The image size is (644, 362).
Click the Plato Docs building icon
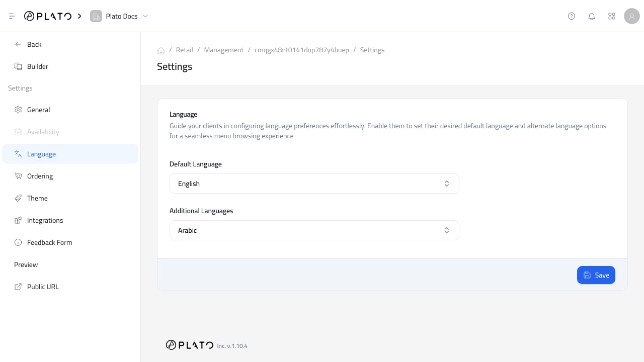[96, 16]
